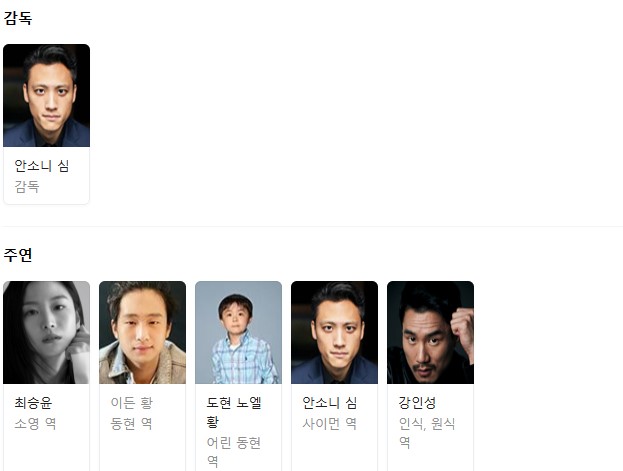623x471 pixels.
Task: Click the 도현 노엘 황 name link
Action: point(234,412)
